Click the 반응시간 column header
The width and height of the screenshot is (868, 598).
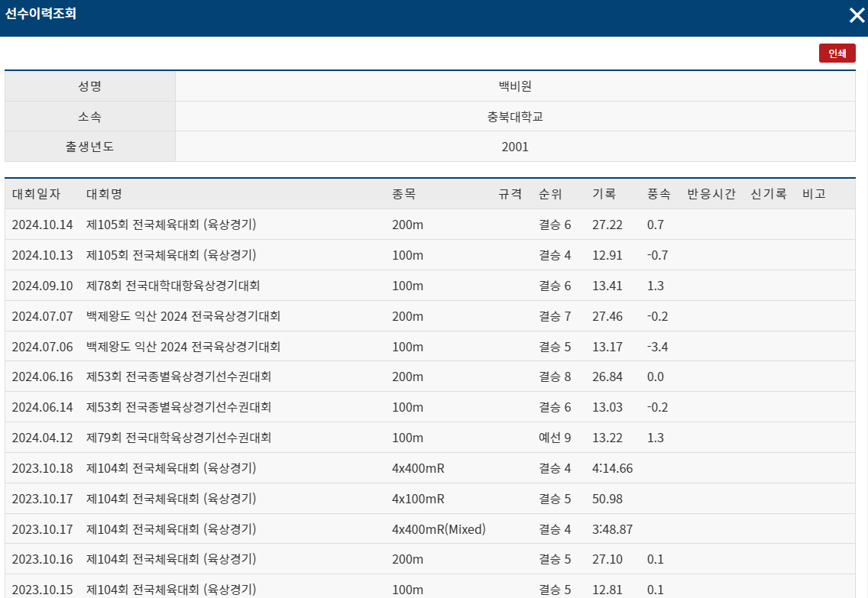click(x=709, y=194)
